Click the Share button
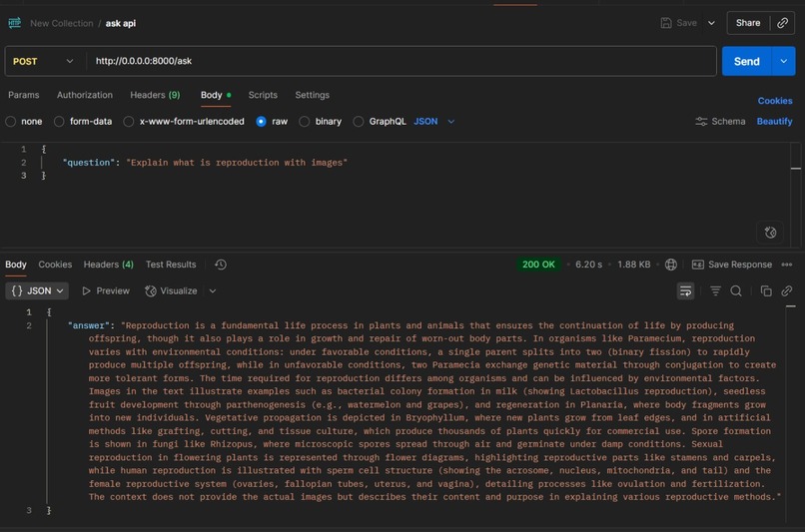The height and width of the screenshot is (532, 805). 748,23
